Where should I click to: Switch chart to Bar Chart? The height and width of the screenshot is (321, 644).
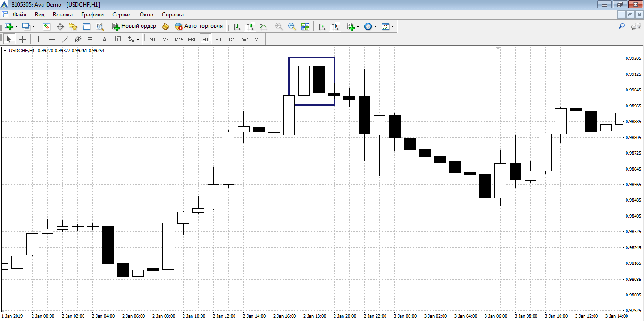(x=237, y=26)
